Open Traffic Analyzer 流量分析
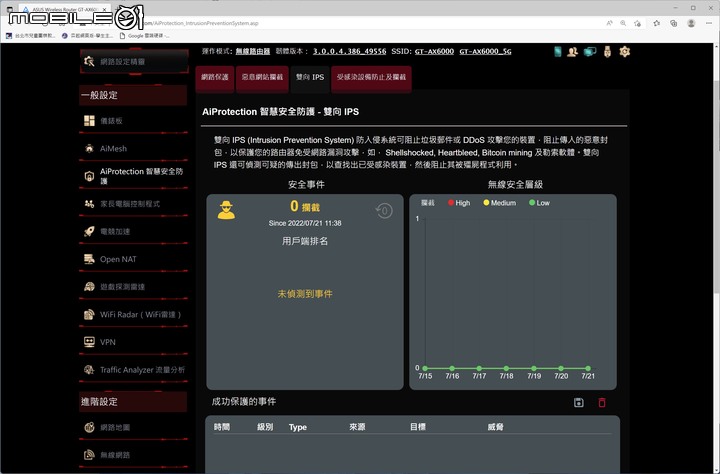Image resolution: width=720 pixels, height=474 pixels. pyautogui.click(x=134, y=370)
